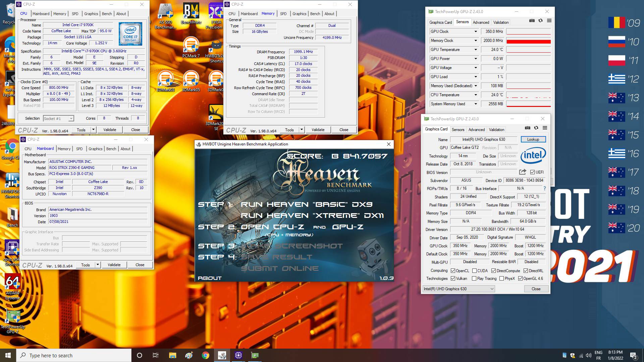Click the CPU Temperature sensor graph
Image resolution: width=644 pixels, height=362 pixels.
coord(528,95)
